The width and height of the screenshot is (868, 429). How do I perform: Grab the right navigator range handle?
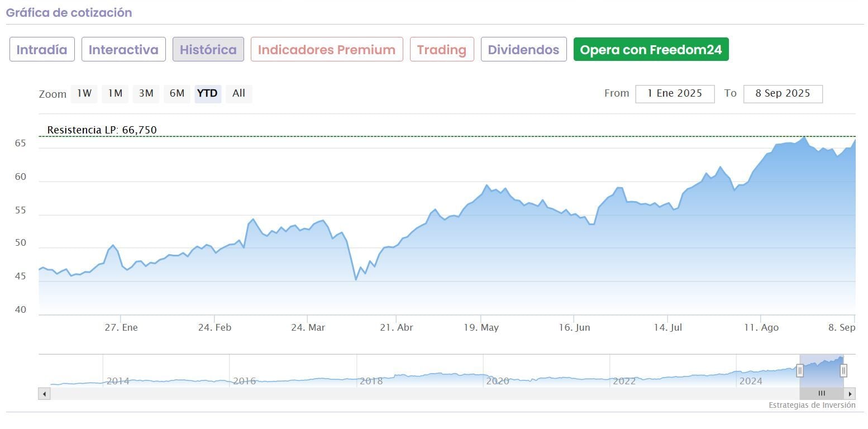pos(843,370)
